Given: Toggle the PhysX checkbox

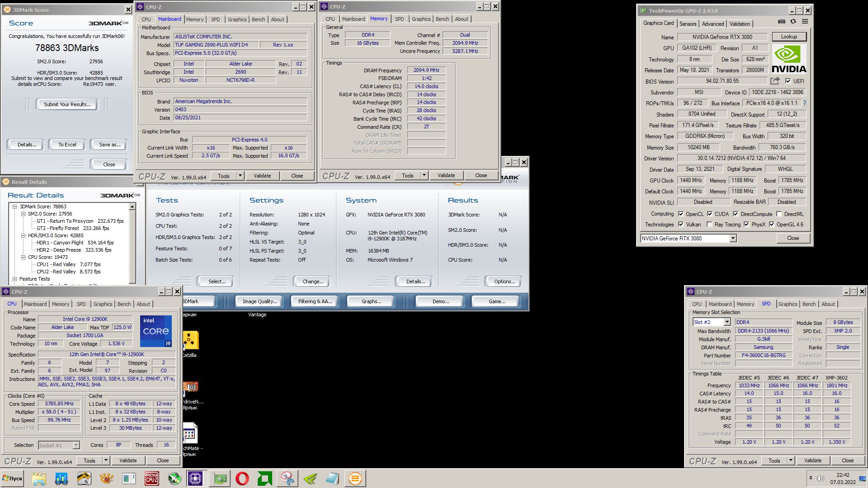Looking at the screenshot, I should (746, 225).
